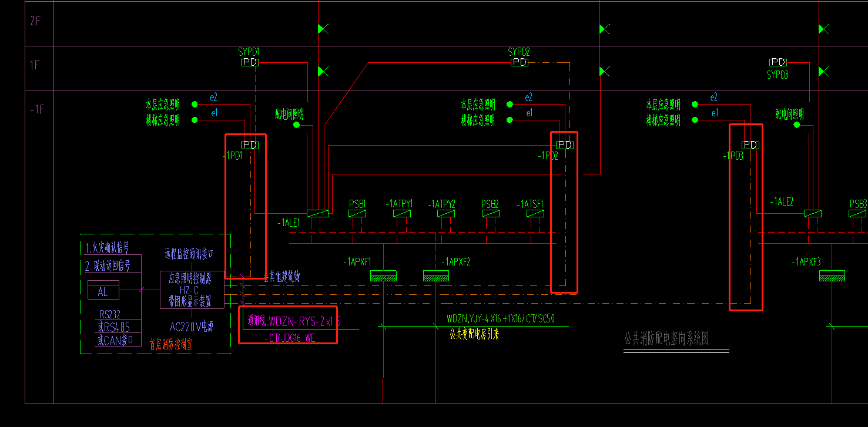Click the 或CAN接口 label
Screen dimensions: 868x427
tap(115, 340)
